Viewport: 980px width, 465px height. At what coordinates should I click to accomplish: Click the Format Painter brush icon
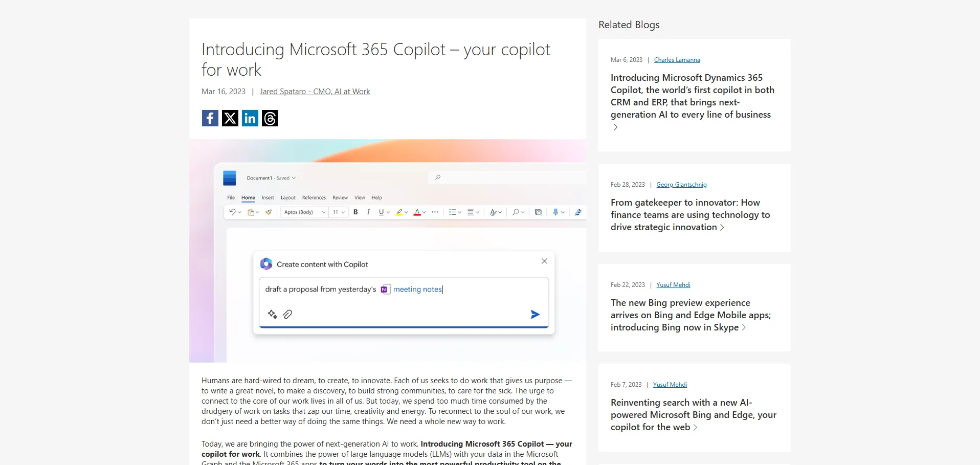[269, 212]
